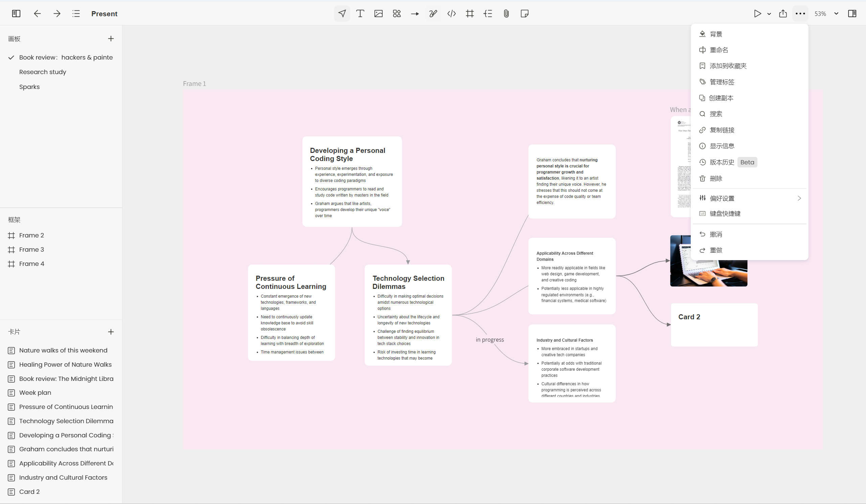Select the pointer selection tool

click(x=342, y=14)
